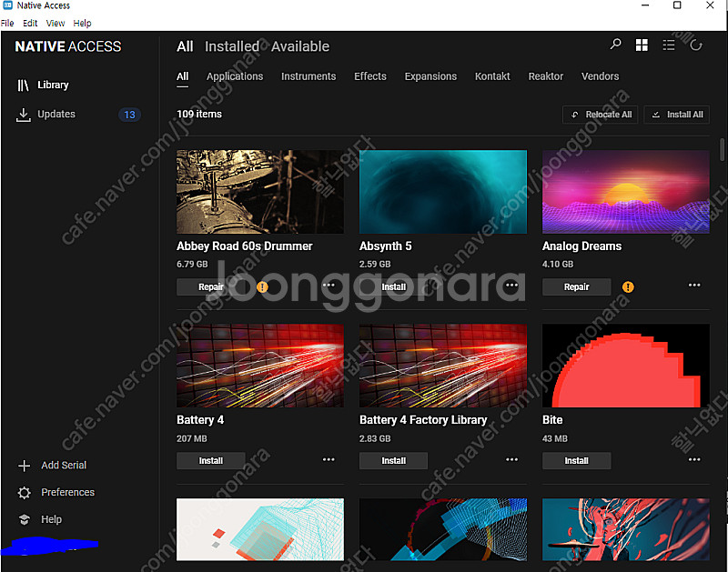Open Updates in the sidebar
Screen dimensions: 728x572
56,115
